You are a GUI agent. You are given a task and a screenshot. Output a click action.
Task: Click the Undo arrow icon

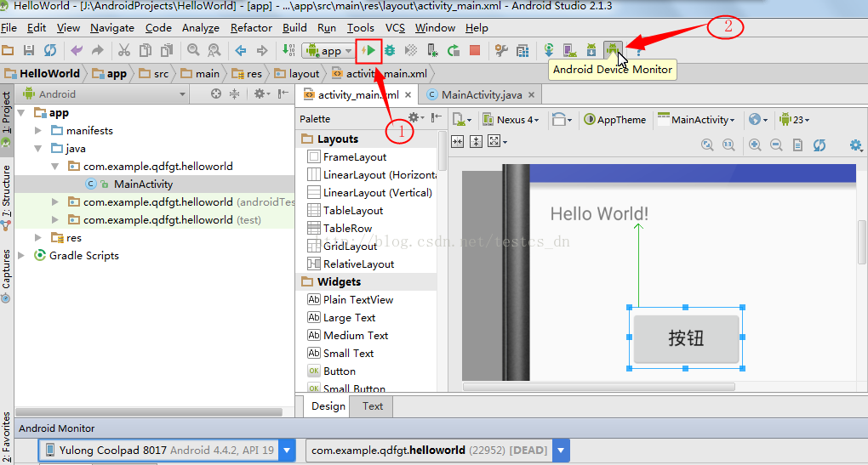(x=77, y=50)
